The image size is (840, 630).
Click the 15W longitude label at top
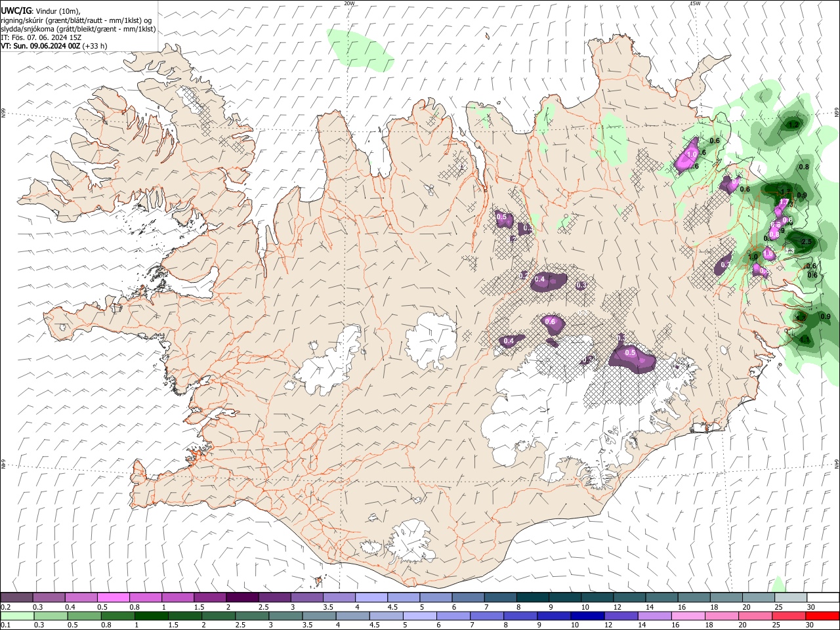point(695,3)
